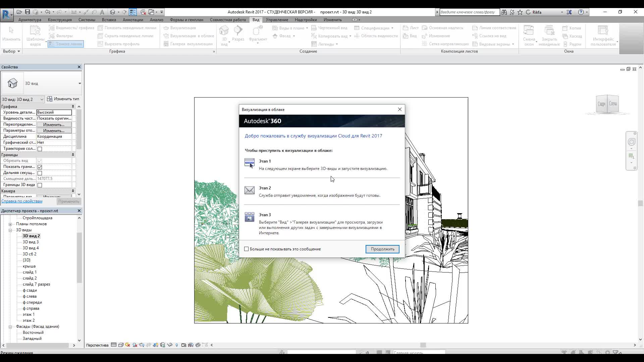Click the Revit application menu button
The width and height of the screenshot is (644, 362).
7,15
